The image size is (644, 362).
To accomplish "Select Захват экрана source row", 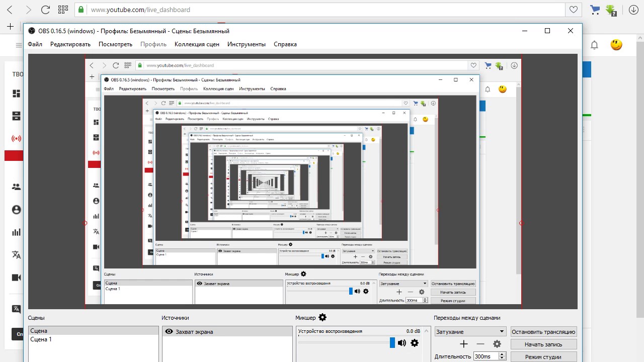I will 227,332.
